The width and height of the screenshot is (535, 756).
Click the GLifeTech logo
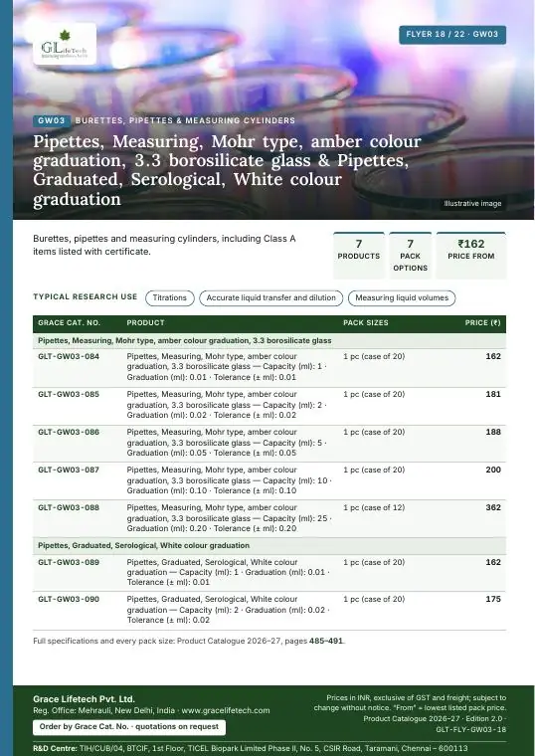pos(65,44)
